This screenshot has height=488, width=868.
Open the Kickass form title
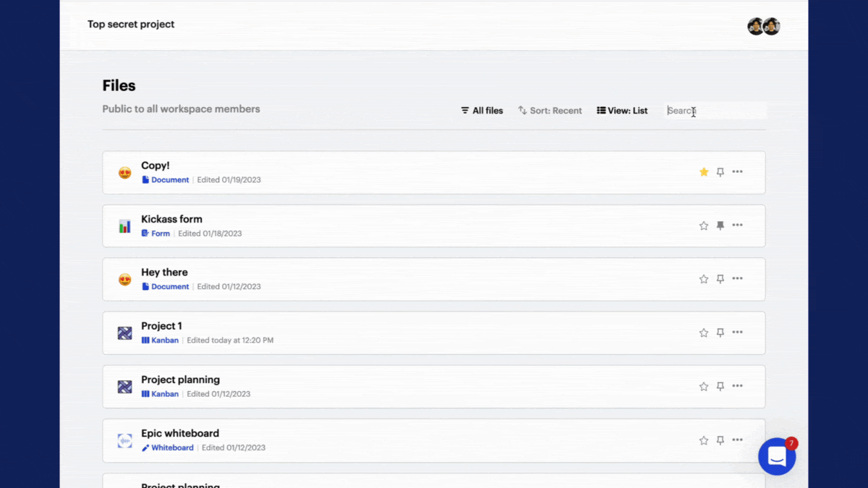(x=171, y=219)
